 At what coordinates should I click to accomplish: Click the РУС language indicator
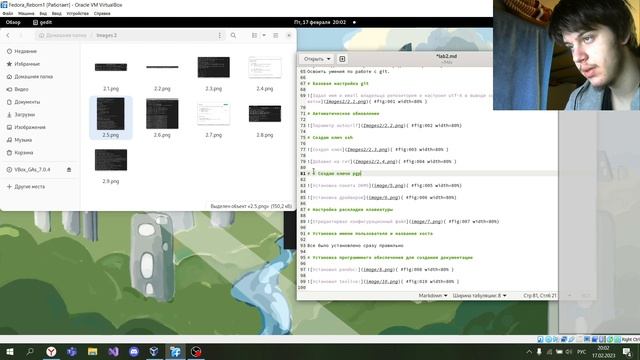[582, 352]
